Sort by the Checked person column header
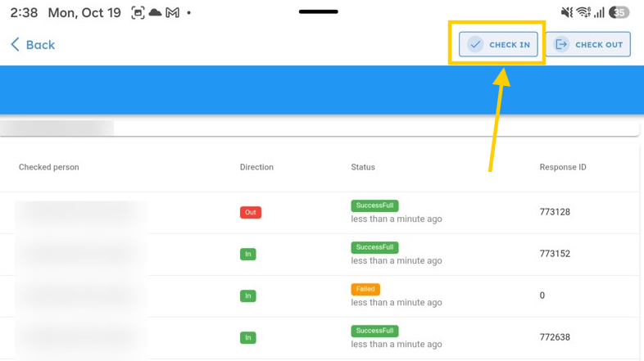The width and height of the screenshot is (644, 361). (x=49, y=167)
